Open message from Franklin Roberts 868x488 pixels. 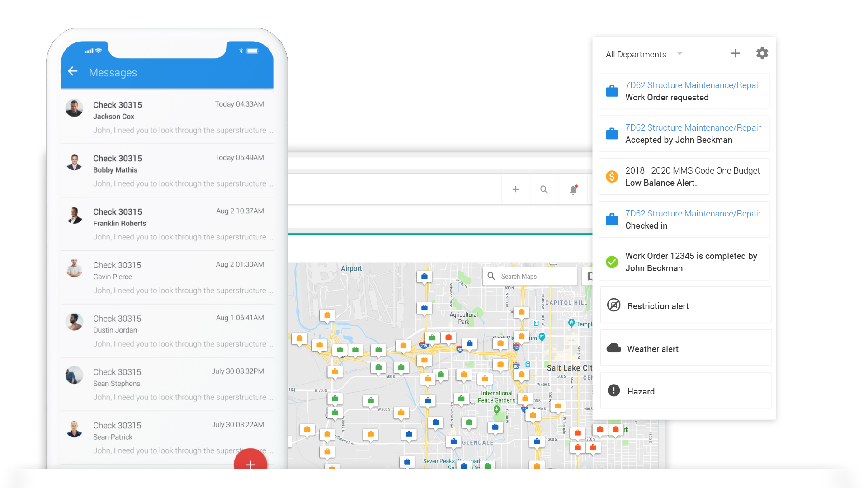click(167, 224)
